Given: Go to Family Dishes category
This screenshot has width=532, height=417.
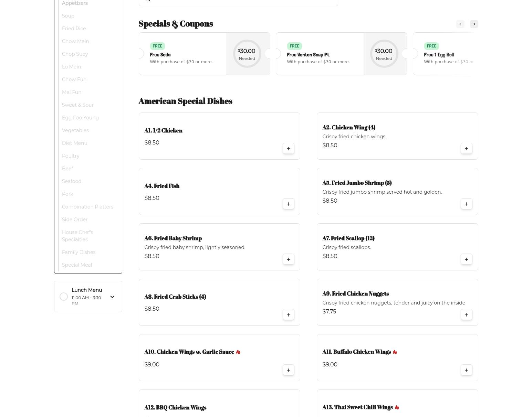Looking at the screenshot, I should (x=79, y=252).
